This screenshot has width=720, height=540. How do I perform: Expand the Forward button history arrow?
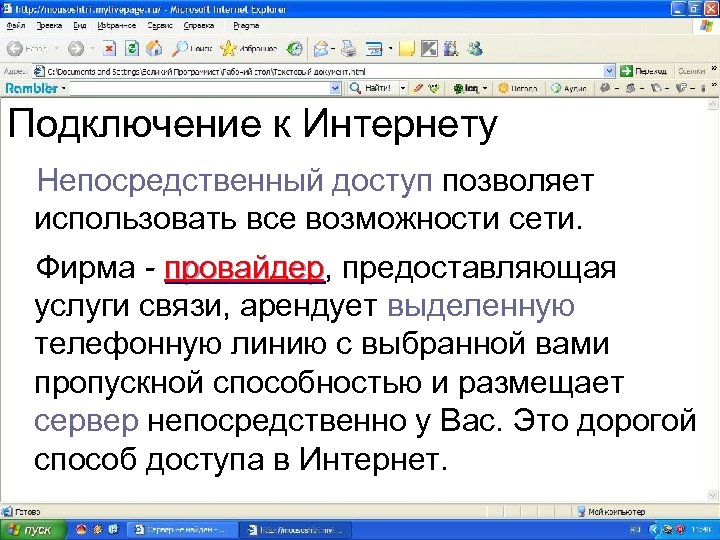pos(92,48)
